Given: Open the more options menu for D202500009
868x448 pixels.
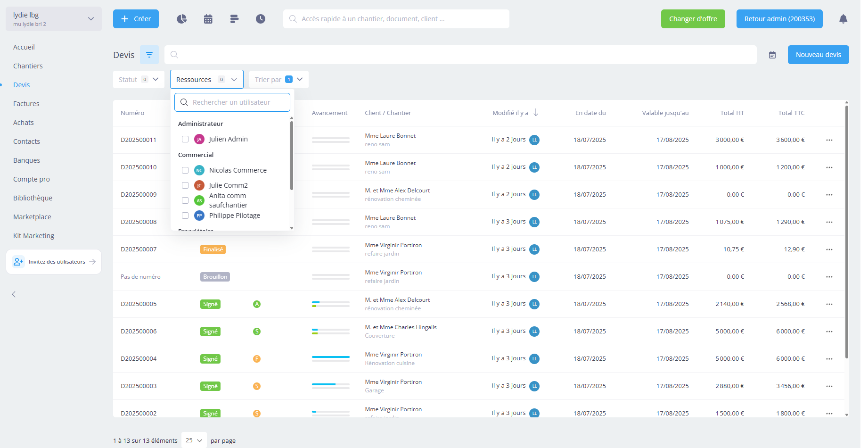Looking at the screenshot, I should [x=829, y=195].
